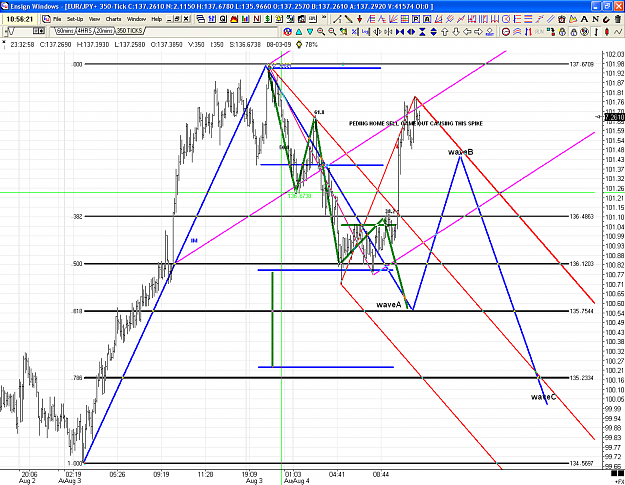
Task: Select the red down arrow marker tool
Action: [360, 19]
